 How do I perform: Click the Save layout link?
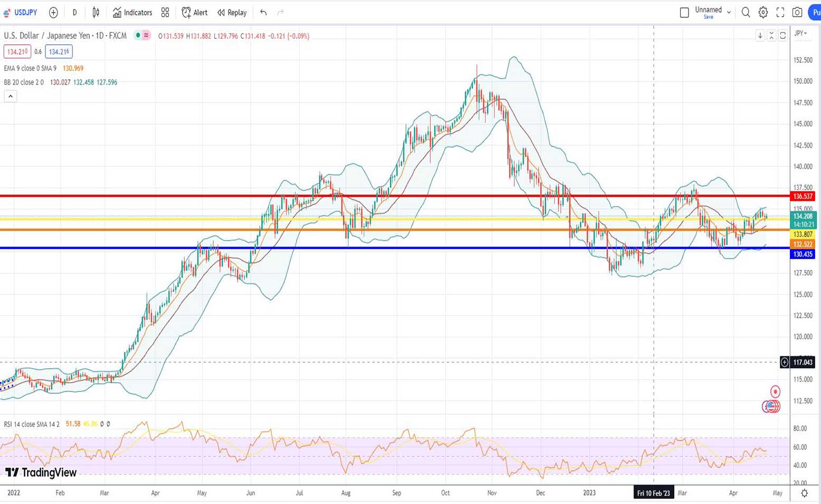709,17
